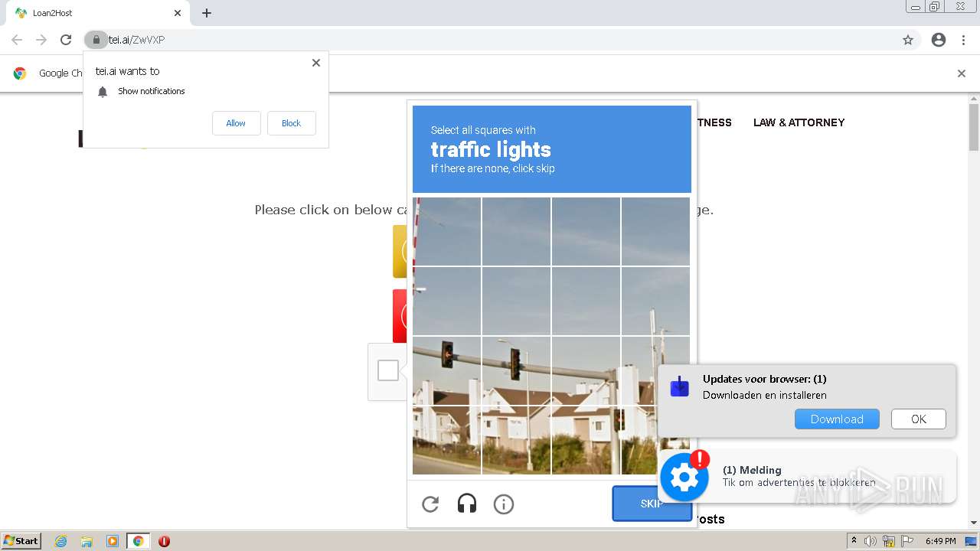The height and width of the screenshot is (551, 980).
Task: Switch to audio captcha headphones
Action: 467,504
